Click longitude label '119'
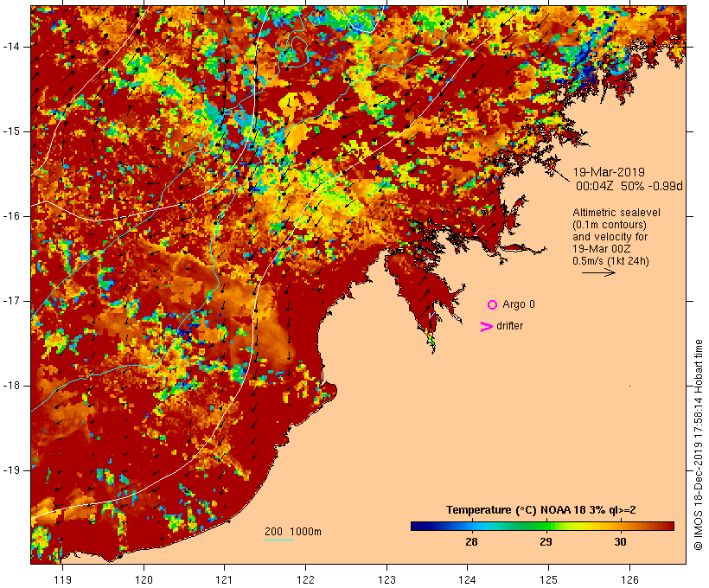The width and height of the screenshot is (709, 588). [62, 579]
